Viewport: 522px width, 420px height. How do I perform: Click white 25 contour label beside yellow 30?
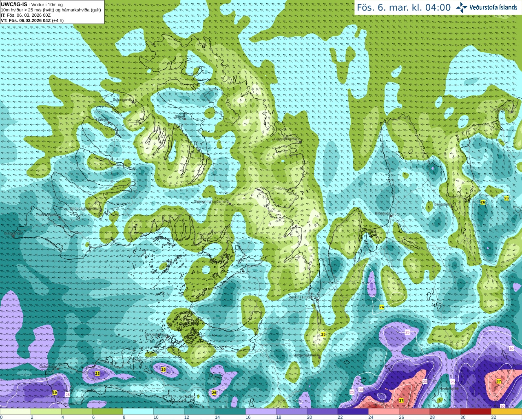[68, 395]
